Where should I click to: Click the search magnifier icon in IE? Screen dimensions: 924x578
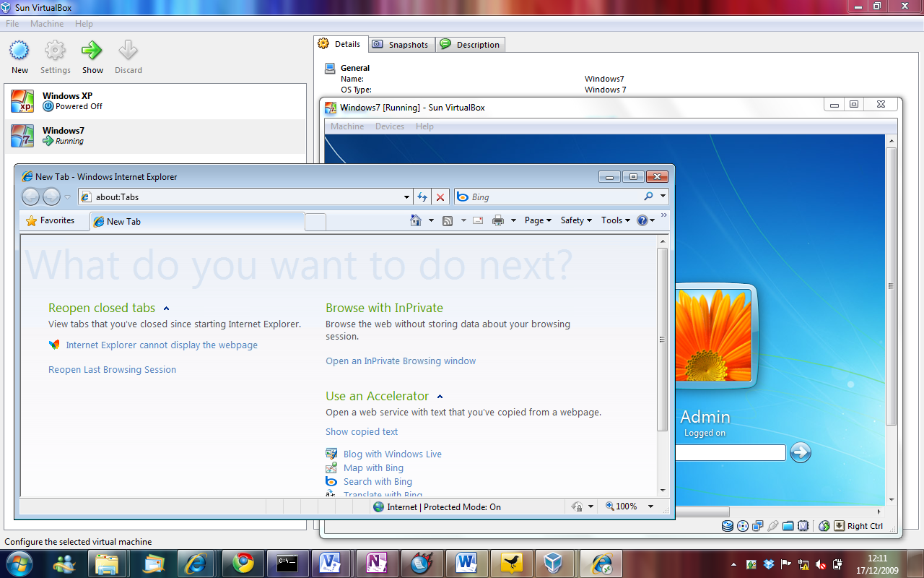tap(648, 197)
